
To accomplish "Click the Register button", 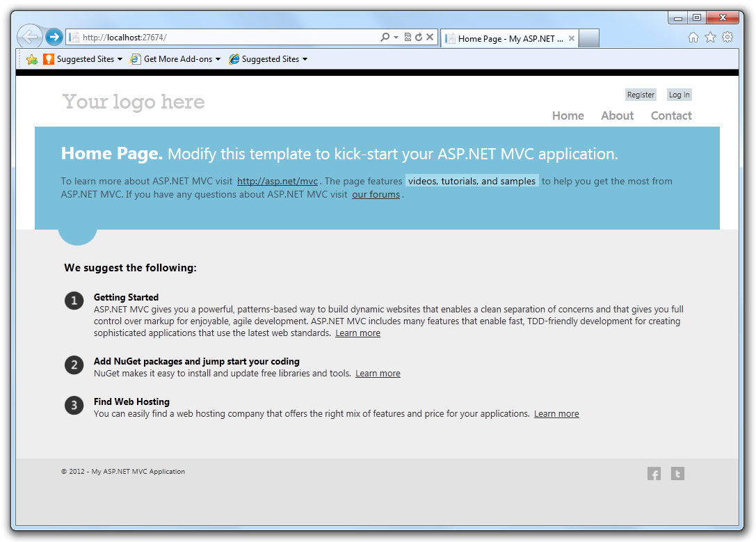I will click(x=641, y=94).
